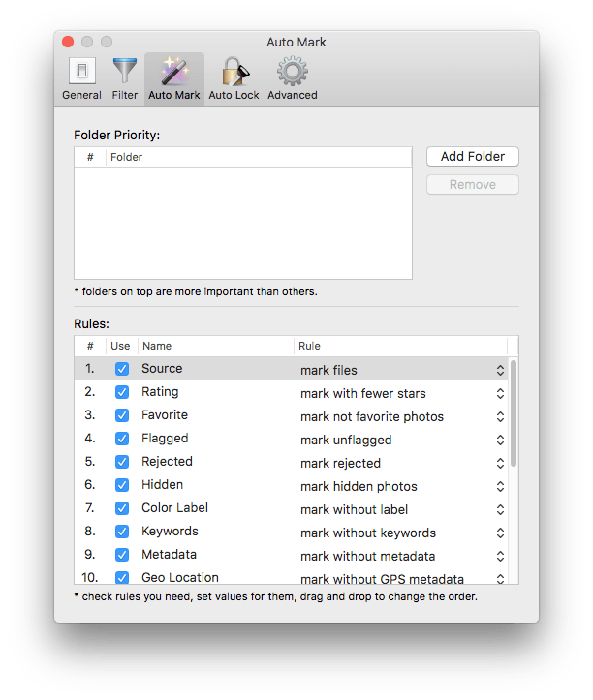This screenshot has width=593, height=700.
Task: Uncheck the Favorite rule checkbox
Action: point(122,415)
